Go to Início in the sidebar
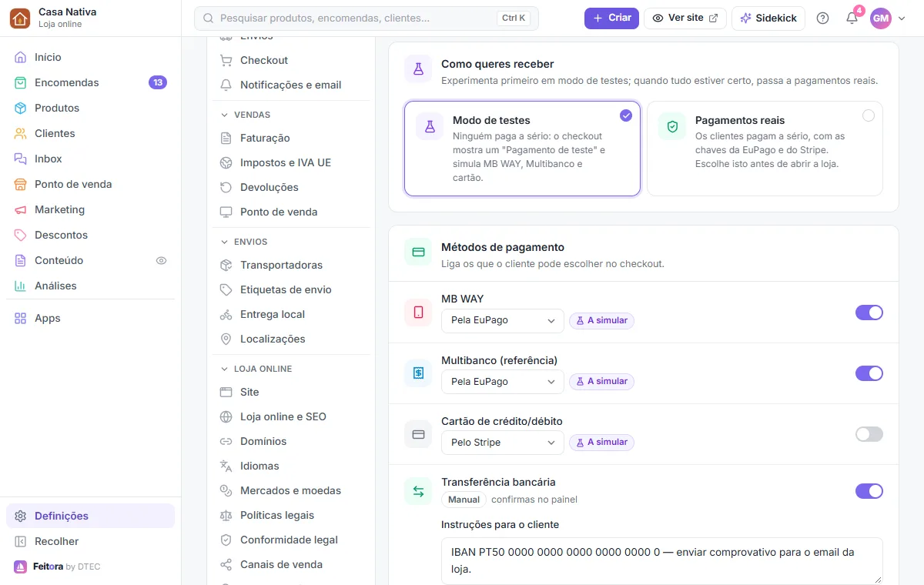 tap(90, 57)
